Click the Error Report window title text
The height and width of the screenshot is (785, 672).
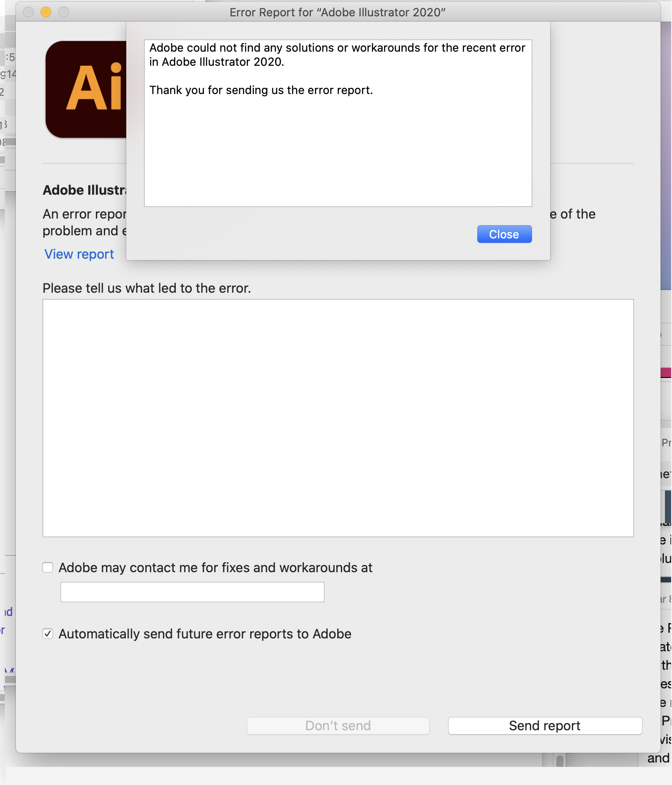pos(337,12)
